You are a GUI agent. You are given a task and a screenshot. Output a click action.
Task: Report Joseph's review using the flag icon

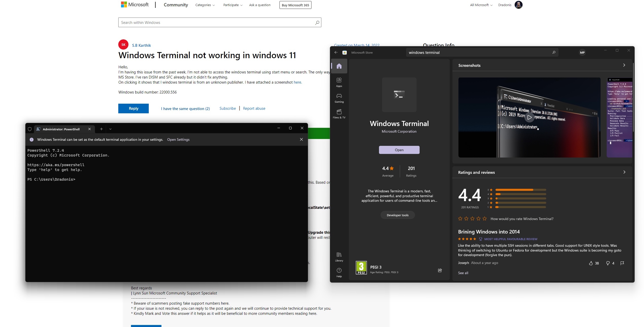coord(622,263)
